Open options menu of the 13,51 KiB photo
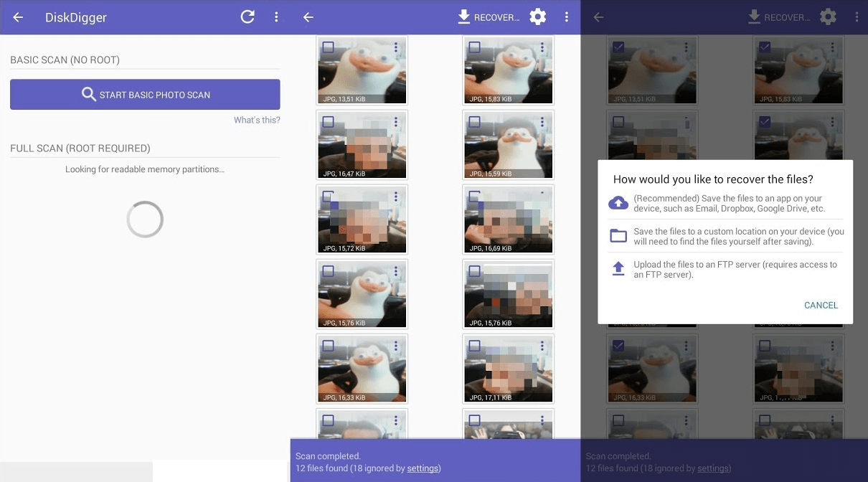 point(396,47)
